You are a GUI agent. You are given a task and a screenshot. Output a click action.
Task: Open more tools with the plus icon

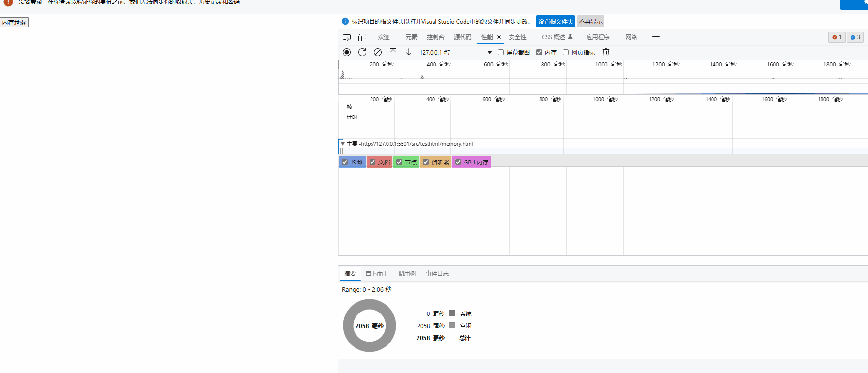pyautogui.click(x=656, y=37)
